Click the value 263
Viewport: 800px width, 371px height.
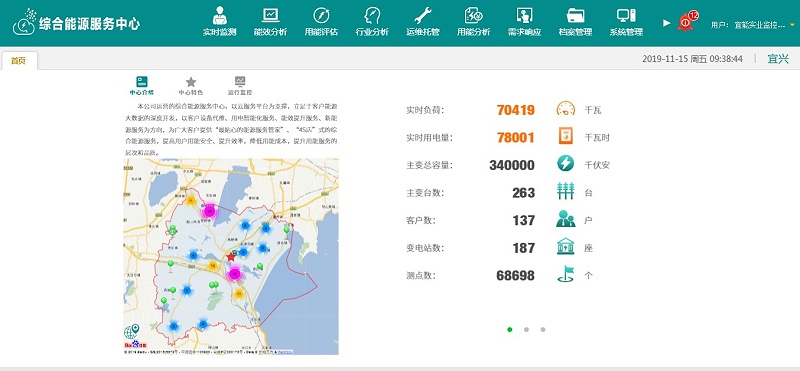[x=523, y=192]
